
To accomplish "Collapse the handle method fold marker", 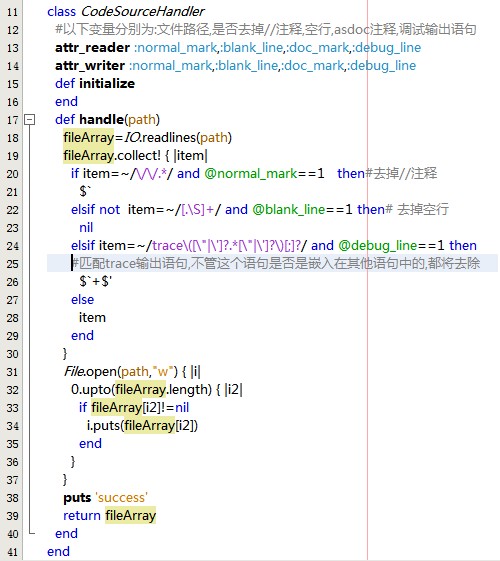I will tap(29, 119).
